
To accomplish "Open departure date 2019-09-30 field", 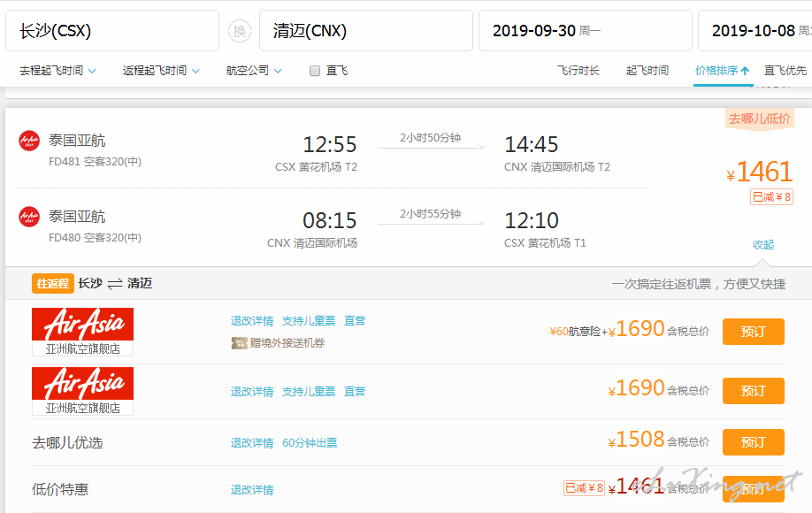I will 586,31.
